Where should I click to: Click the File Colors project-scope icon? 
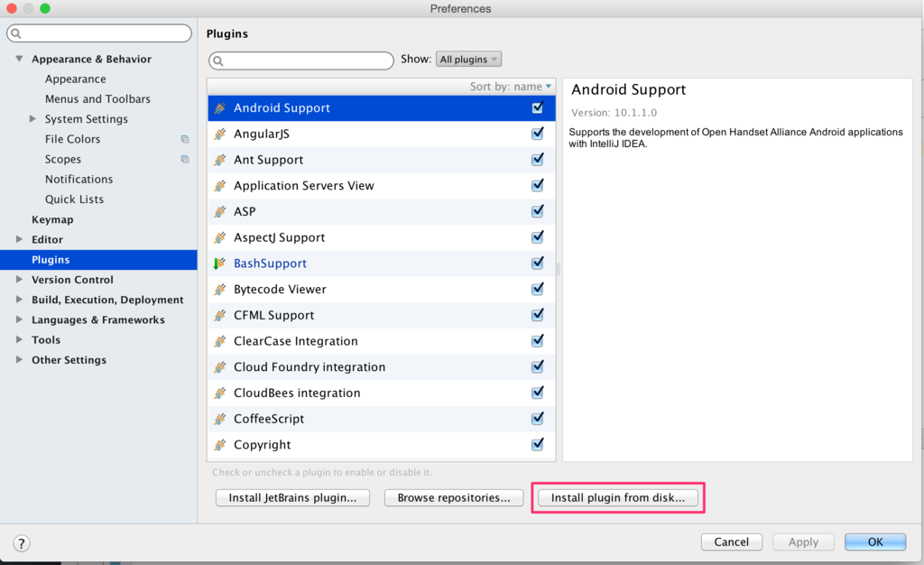(185, 139)
